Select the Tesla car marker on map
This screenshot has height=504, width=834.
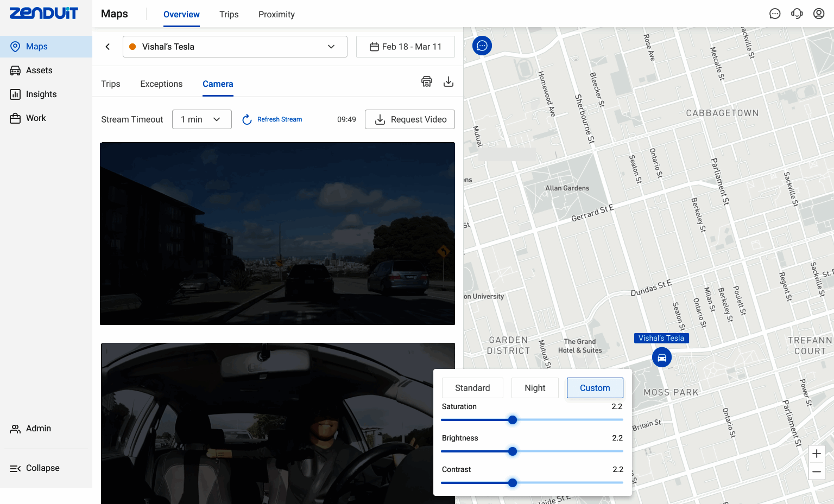tap(662, 358)
